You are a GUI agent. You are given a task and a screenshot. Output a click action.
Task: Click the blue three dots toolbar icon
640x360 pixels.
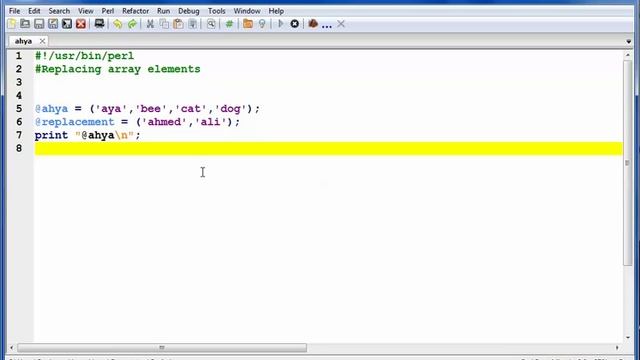pos(327,26)
